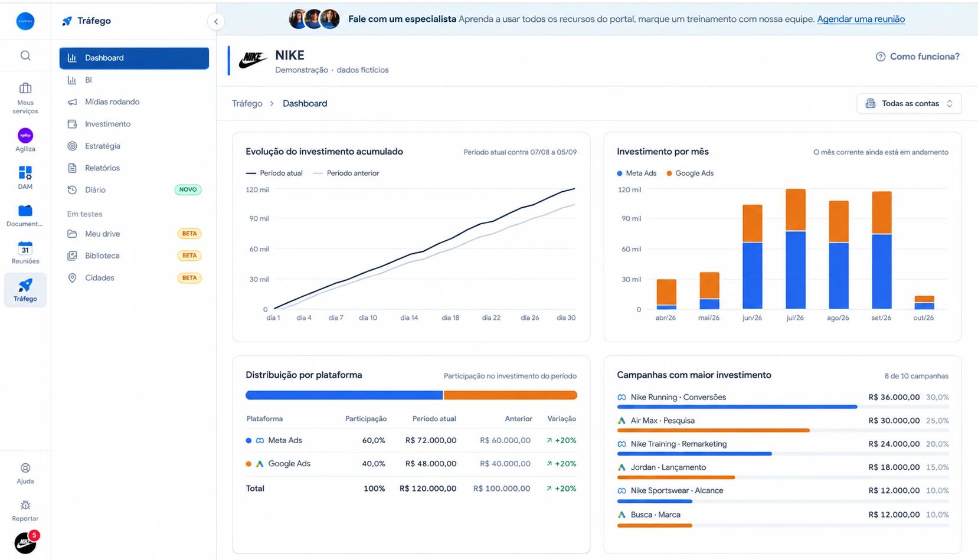978x560 pixels.
Task: Collapse the sidebar with the chevron button
Action: tap(216, 22)
